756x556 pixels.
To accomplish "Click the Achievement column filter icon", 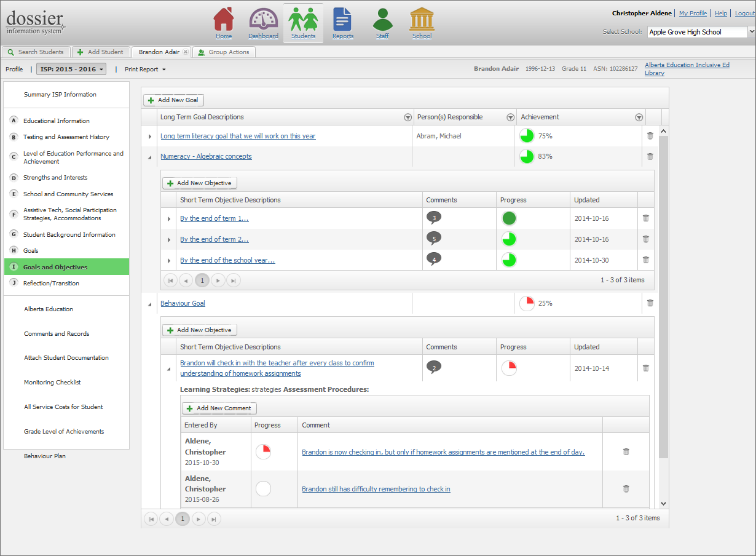I will 639,117.
